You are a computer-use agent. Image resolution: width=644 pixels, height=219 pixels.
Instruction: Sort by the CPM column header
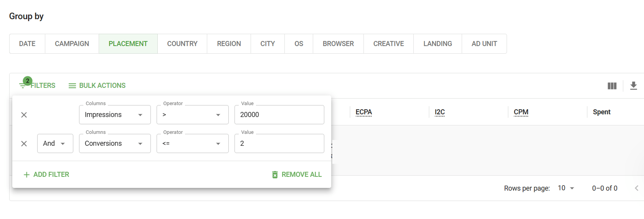pos(521,112)
